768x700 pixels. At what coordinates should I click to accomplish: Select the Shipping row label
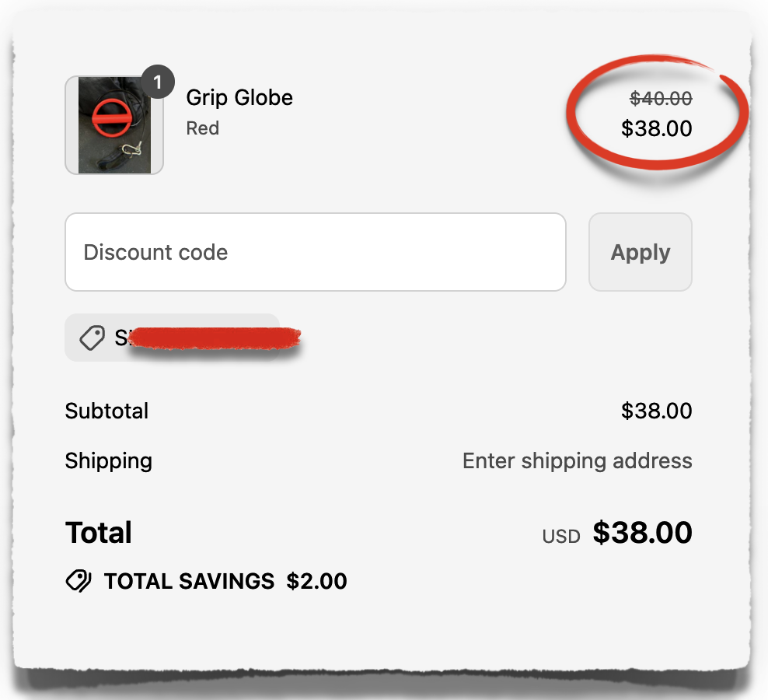109,460
